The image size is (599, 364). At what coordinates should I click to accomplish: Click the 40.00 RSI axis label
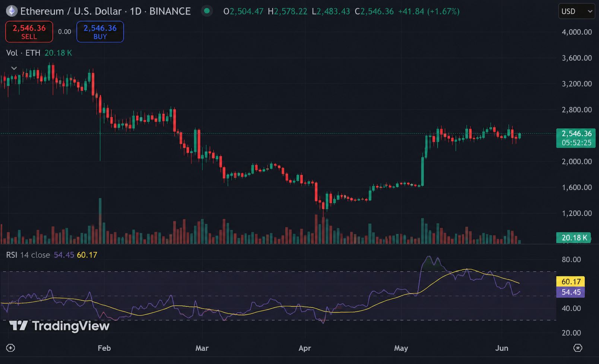click(x=571, y=308)
